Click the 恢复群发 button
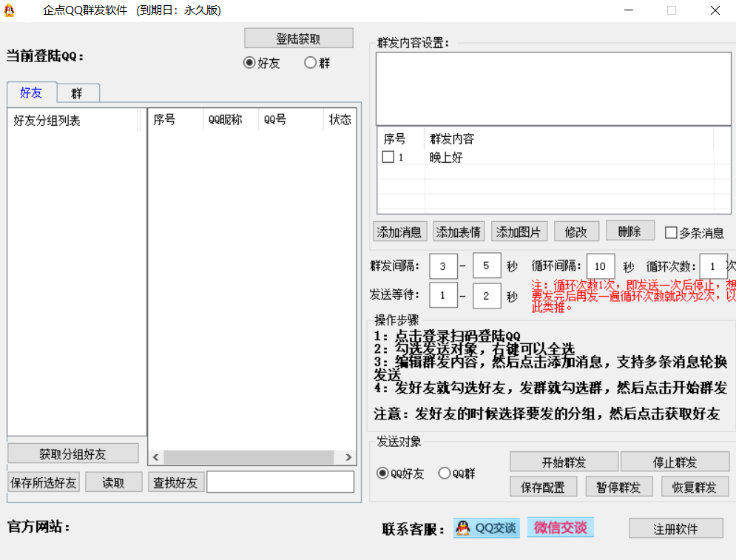 coord(695,487)
